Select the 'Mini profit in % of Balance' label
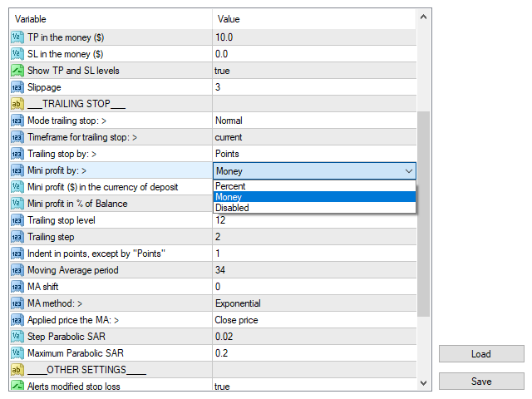 point(77,204)
